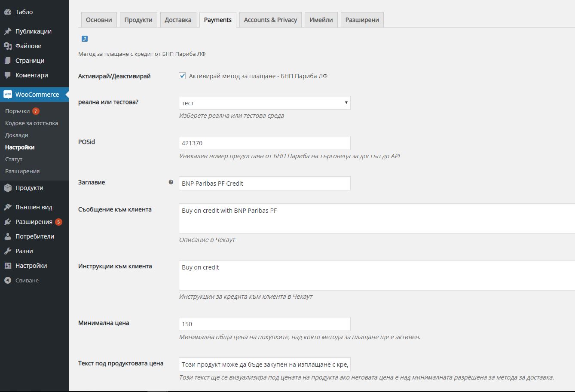The image size is (575, 392).
Task: Switch to the Основни tab
Action: 99,20
